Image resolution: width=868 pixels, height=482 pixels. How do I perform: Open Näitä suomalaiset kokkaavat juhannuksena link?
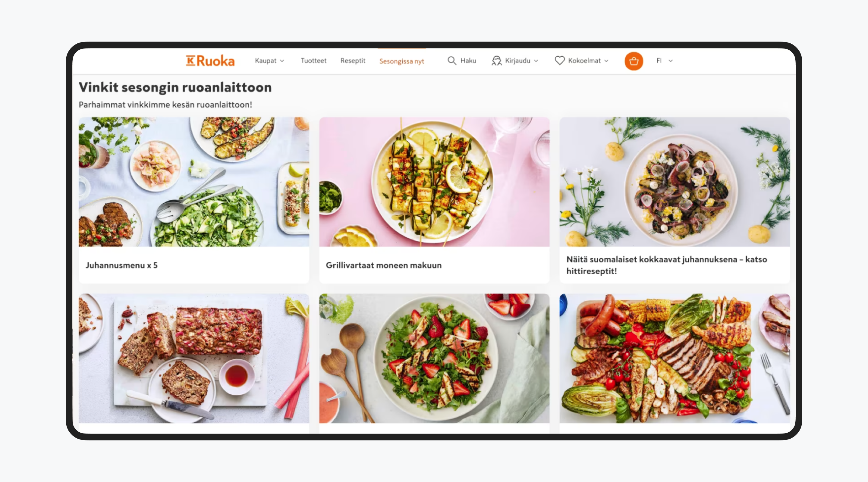[x=666, y=265]
